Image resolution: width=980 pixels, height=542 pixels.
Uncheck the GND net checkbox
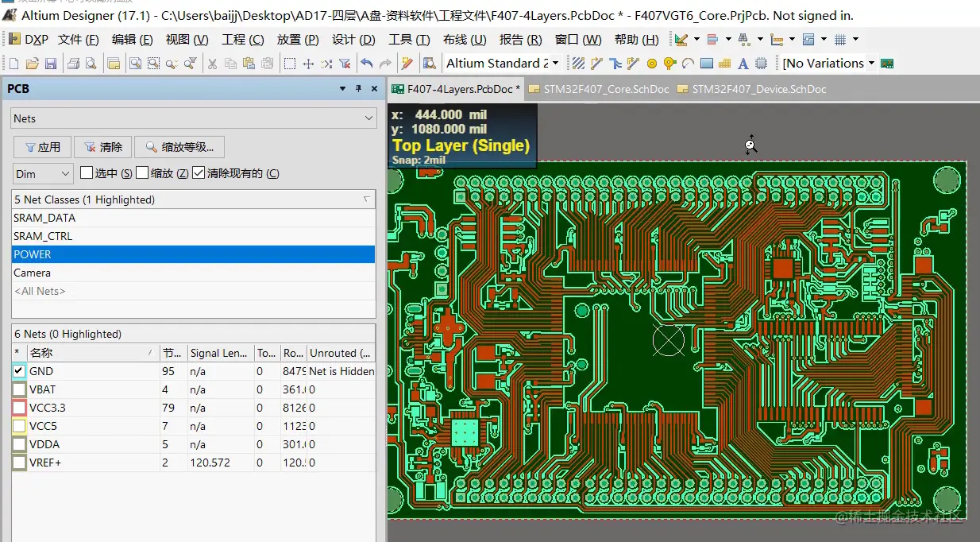[19, 371]
